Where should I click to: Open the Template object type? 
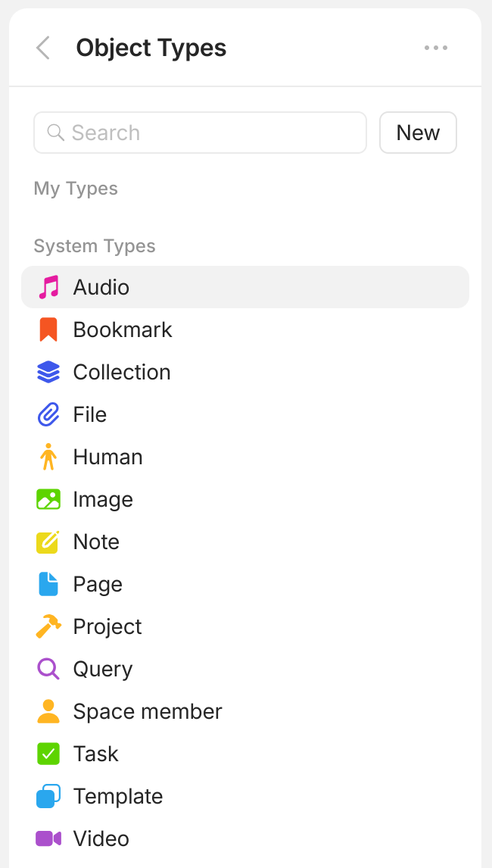pyautogui.click(x=118, y=797)
